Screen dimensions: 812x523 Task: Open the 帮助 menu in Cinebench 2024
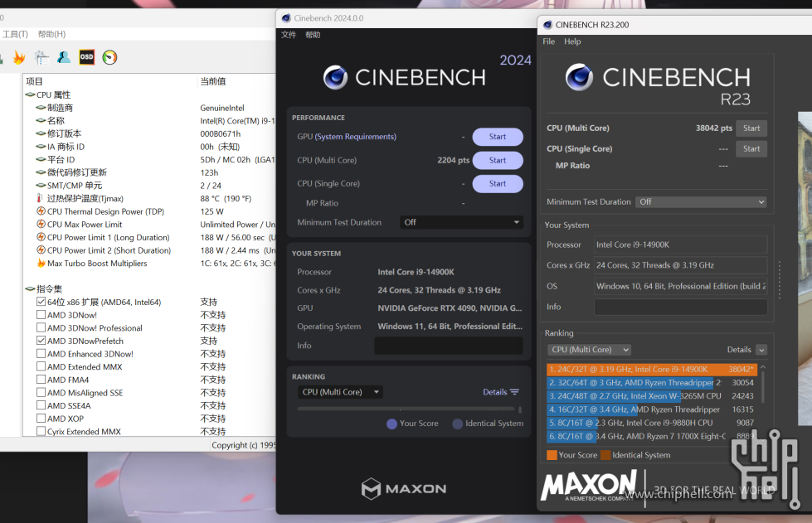point(313,35)
